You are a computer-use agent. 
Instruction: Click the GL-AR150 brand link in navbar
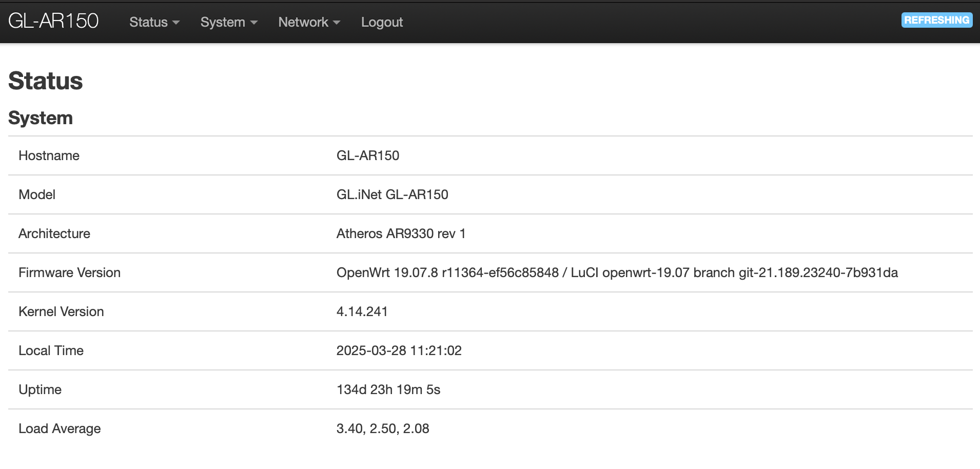click(53, 21)
